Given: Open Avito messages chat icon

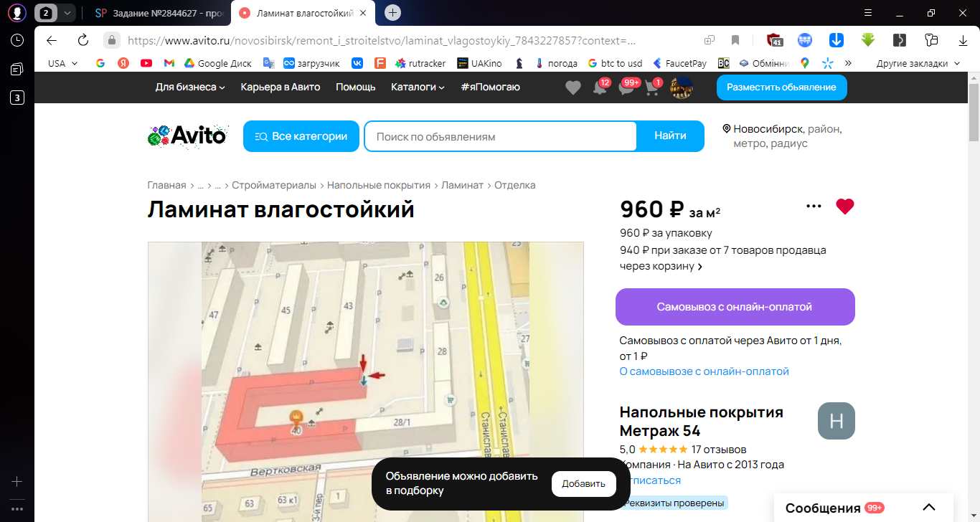Looking at the screenshot, I should [x=627, y=87].
